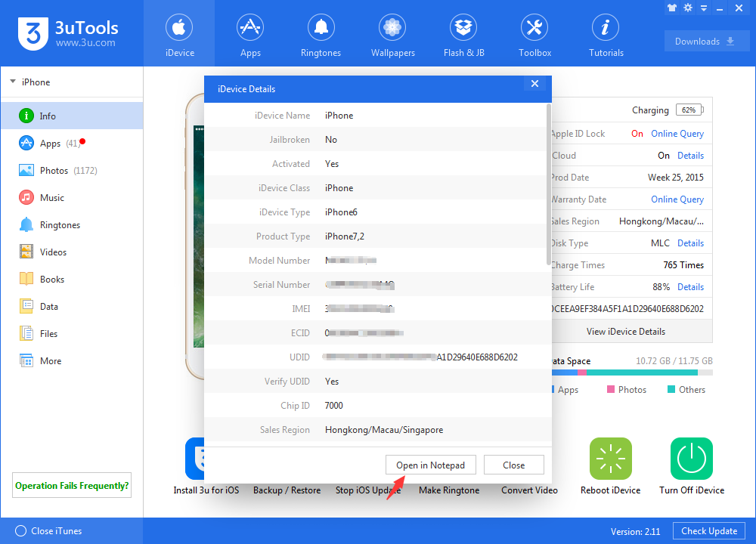Open the Tutorials section
This screenshot has height=544, width=756.
coord(606,34)
